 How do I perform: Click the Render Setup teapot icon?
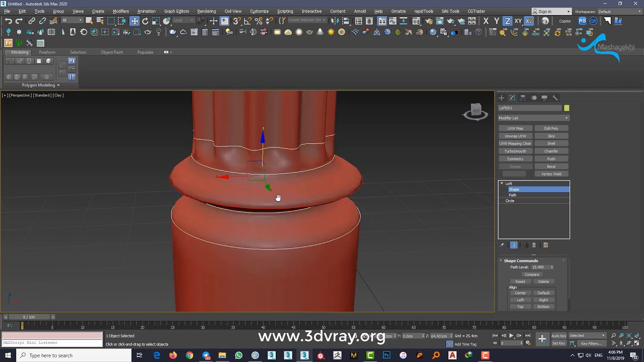click(x=429, y=21)
